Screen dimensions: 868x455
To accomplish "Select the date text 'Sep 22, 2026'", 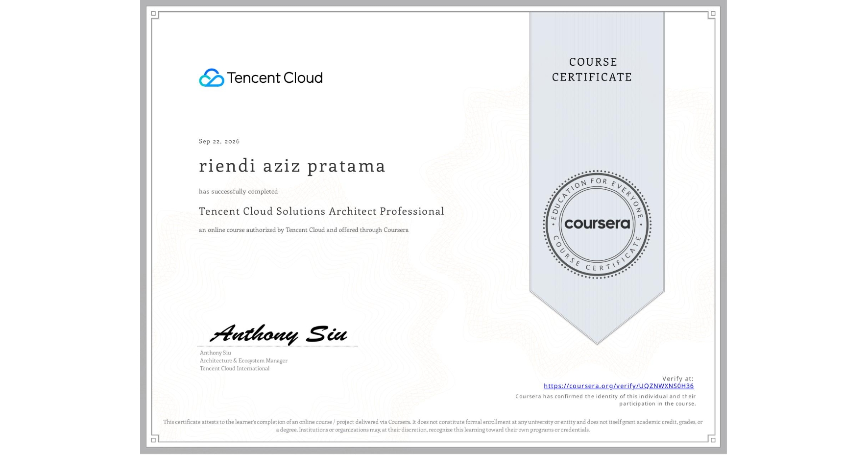I will click(x=219, y=141).
